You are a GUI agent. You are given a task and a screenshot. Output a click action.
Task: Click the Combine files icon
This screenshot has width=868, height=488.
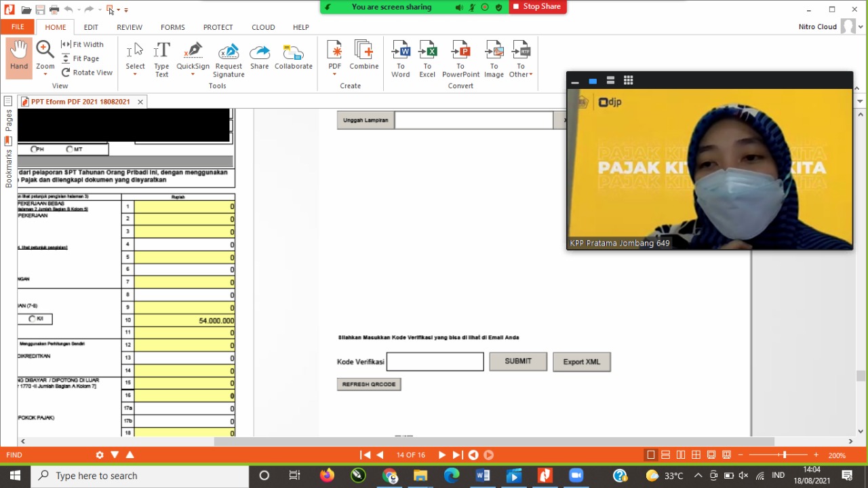click(363, 52)
